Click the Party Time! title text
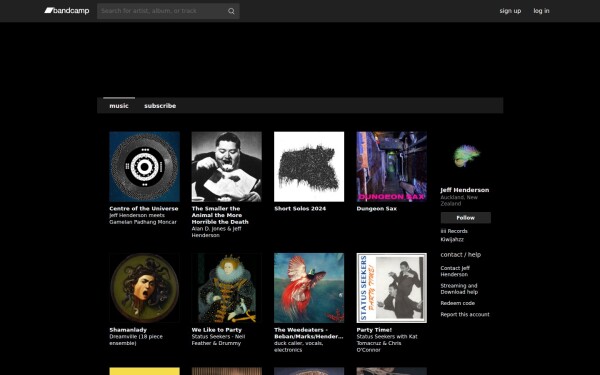 [x=374, y=330]
